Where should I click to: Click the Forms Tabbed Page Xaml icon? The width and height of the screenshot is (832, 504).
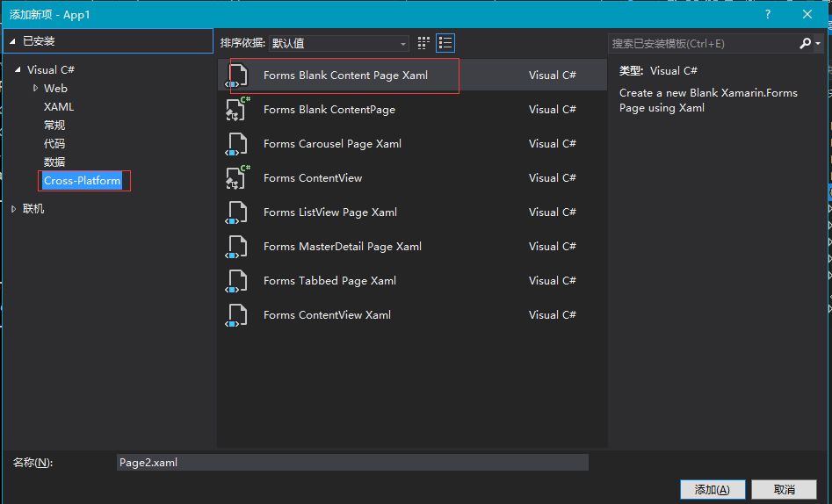tap(237, 281)
